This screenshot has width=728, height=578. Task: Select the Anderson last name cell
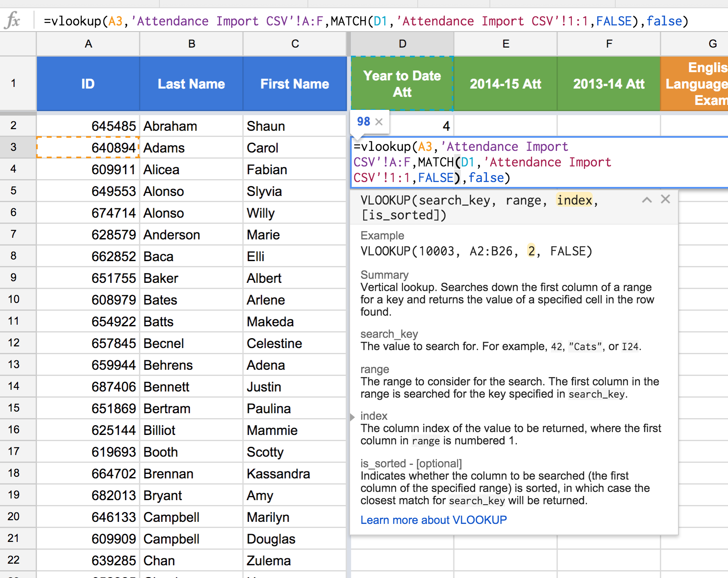(191, 234)
